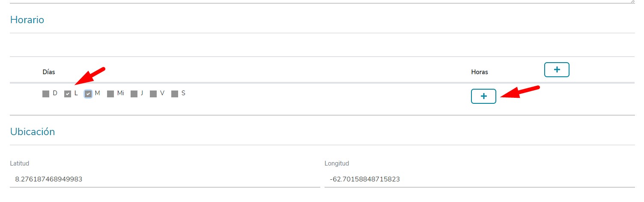Click the Longitud field label
The width and height of the screenshot is (644, 202).
337,163
